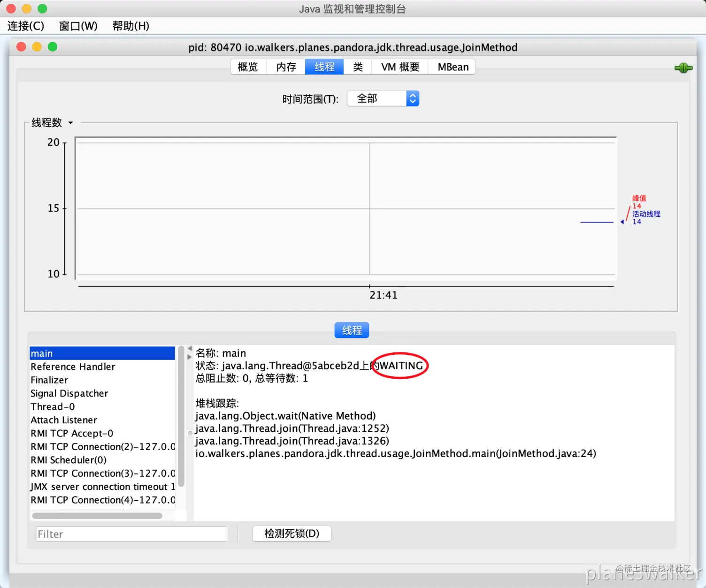
Task: Open the 帮助(H) menu
Action: tap(131, 26)
